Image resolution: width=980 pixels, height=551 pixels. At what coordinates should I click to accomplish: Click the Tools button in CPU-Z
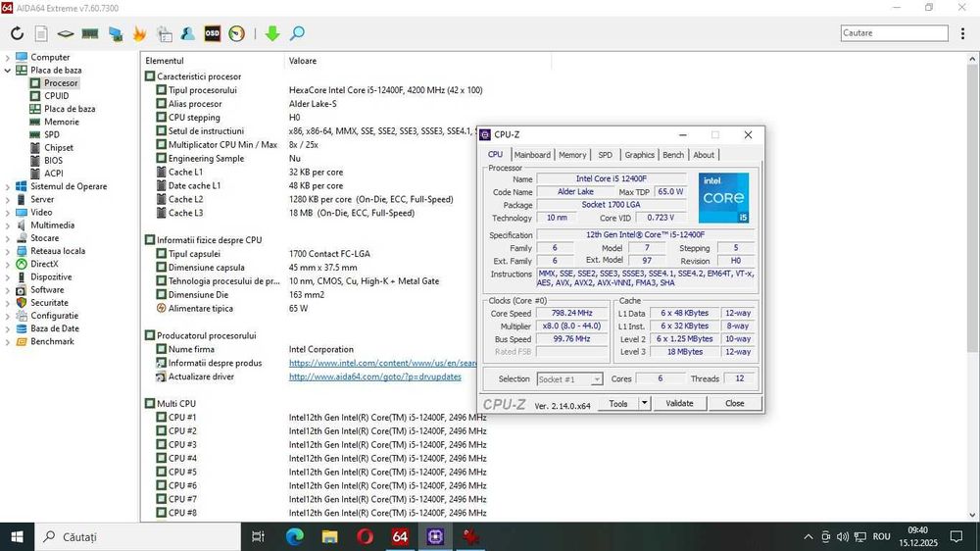(x=618, y=403)
